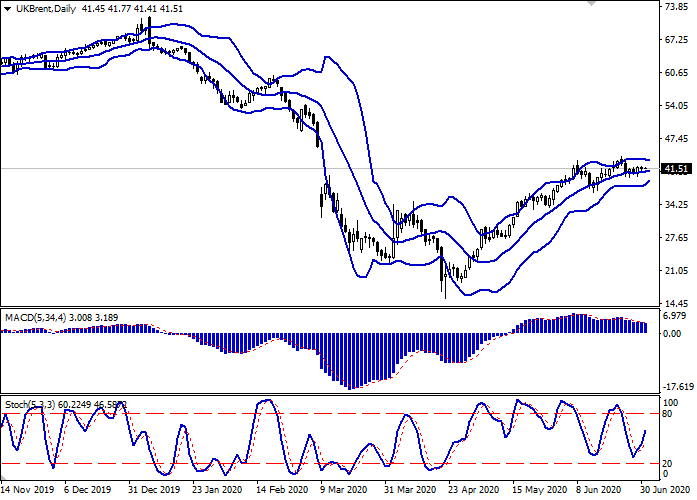The image size is (697, 500).
Task: Select the 14 Nov 2019 date label
Action: [x=29, y=492]
